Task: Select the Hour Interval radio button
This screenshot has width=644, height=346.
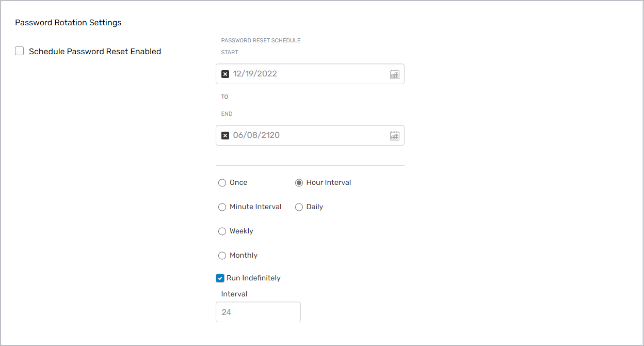Action: pyautogui.click(x=299, y=183)
